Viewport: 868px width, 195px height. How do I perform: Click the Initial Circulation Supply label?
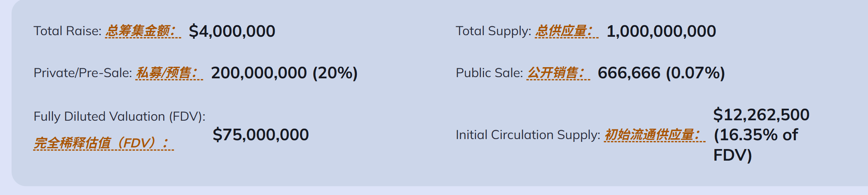(x=528, y=135)
